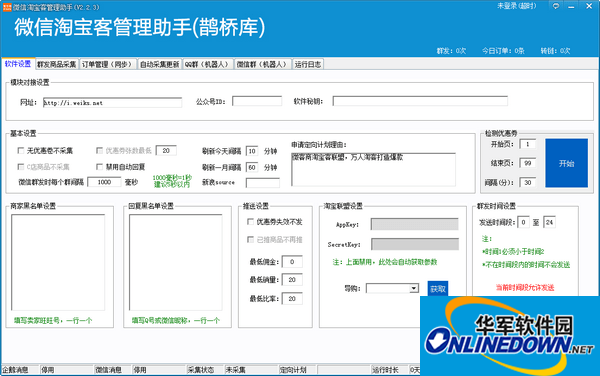Click the 未采集 status bar entry

point(235,370)
